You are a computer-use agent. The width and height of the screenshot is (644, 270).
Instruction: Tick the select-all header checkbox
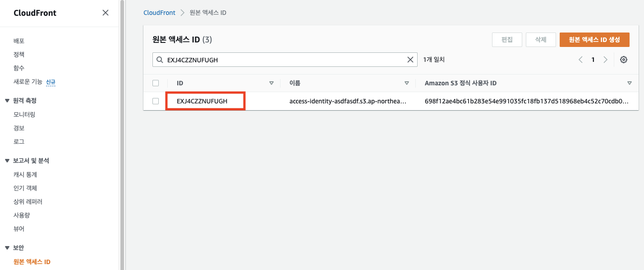pyautogui.click(x=156, y=83)
